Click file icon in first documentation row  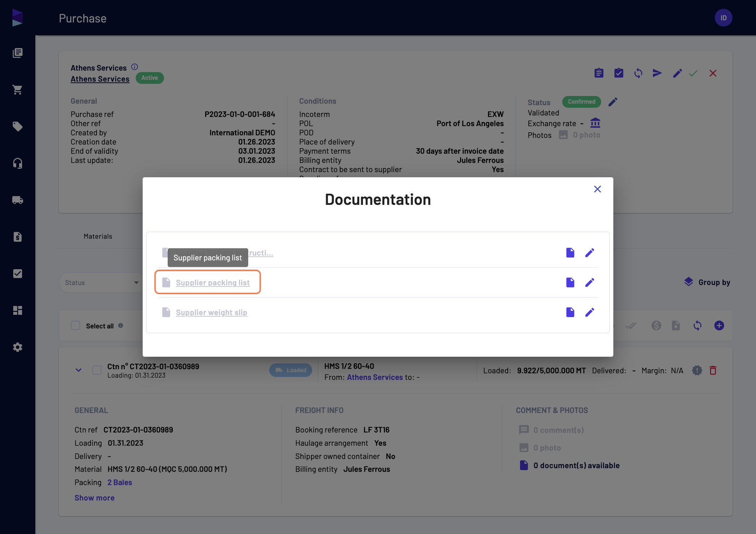click(570, 253)
